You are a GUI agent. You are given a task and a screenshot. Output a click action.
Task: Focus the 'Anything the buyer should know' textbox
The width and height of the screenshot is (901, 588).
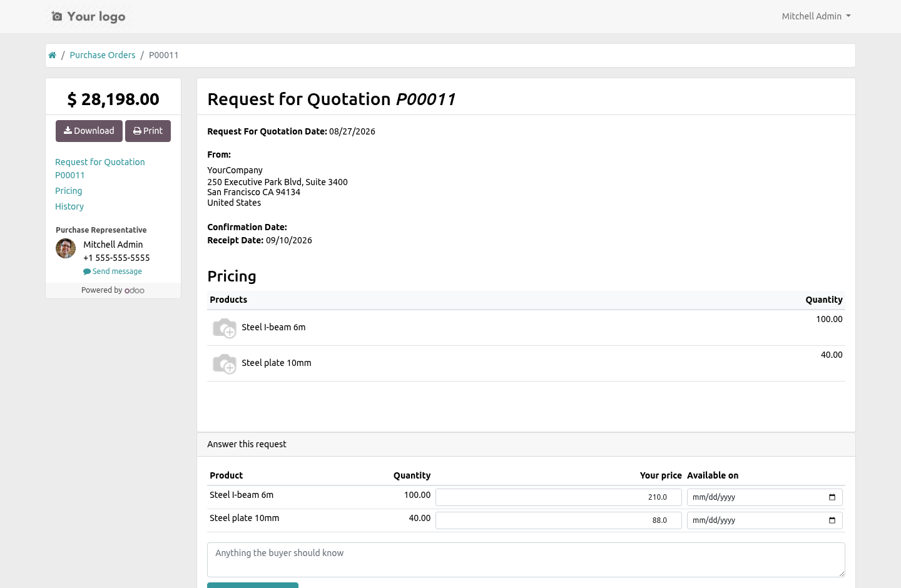pos(526,560)
